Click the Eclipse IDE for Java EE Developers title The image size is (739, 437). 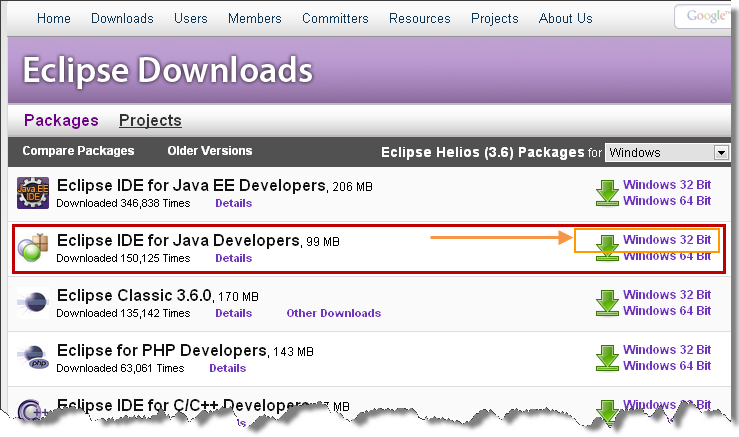(191, 186)
